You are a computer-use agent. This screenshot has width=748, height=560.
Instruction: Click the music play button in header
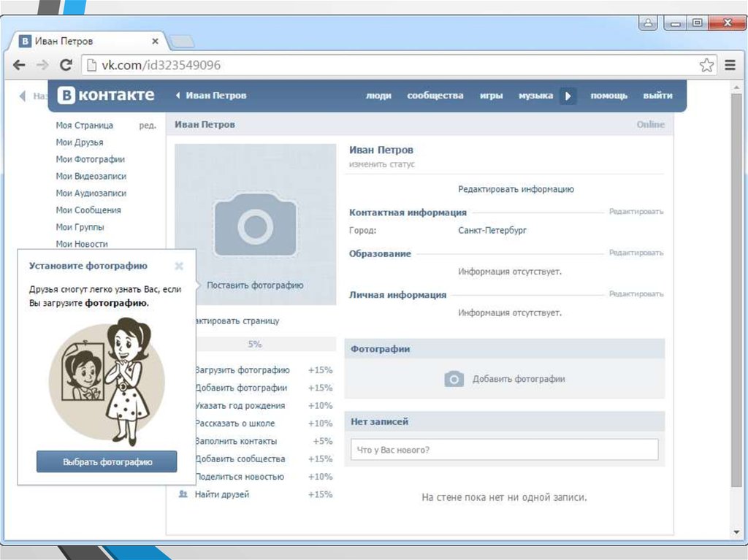pos(568,96)
